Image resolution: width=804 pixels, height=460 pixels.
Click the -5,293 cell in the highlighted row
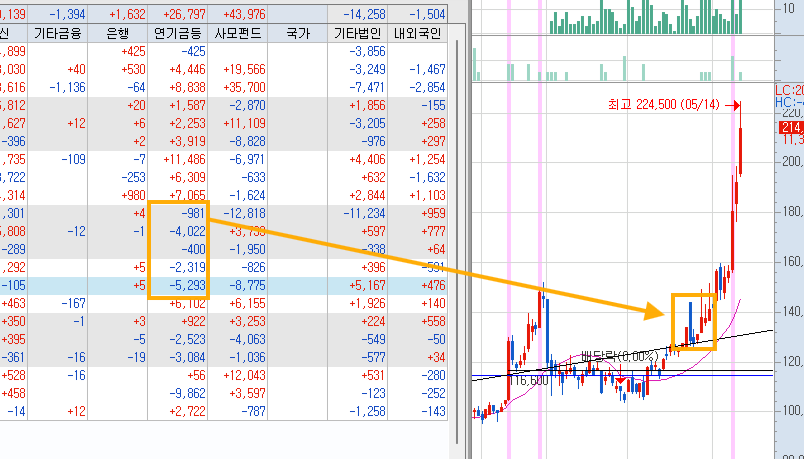(x=187, y=285)
